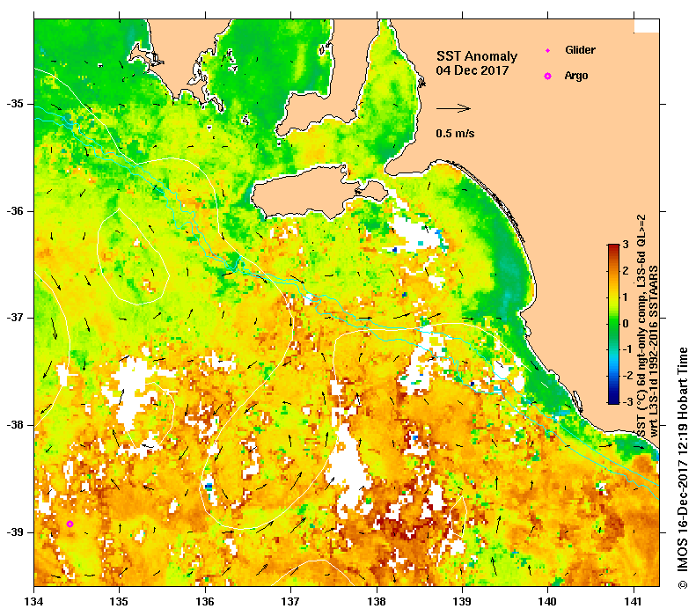The width and height of the screenshot is (696, 616).
Task: Click the '04 Dec 2017' date label
Action: (472, 70)
